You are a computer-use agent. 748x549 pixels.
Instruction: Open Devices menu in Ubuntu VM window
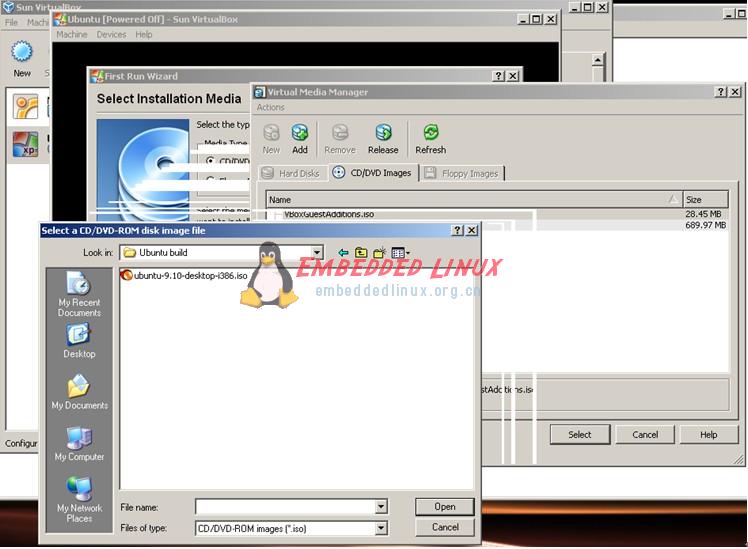point(111,34)
